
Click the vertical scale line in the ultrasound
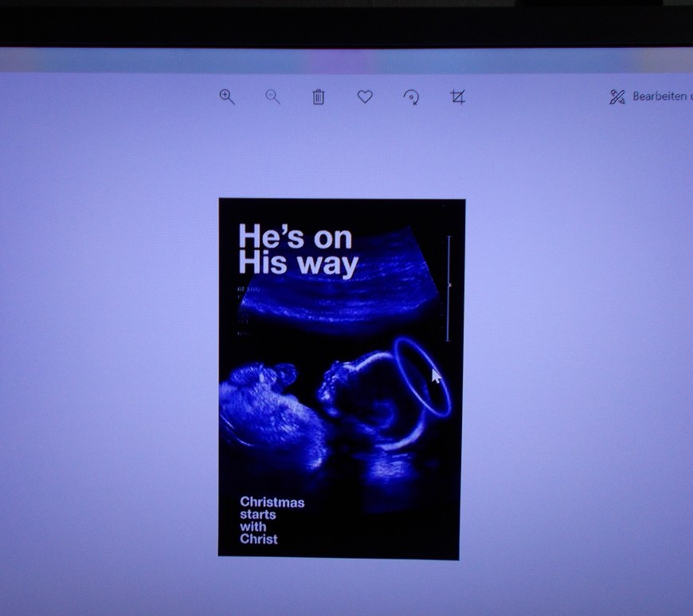tap(448, 287)
